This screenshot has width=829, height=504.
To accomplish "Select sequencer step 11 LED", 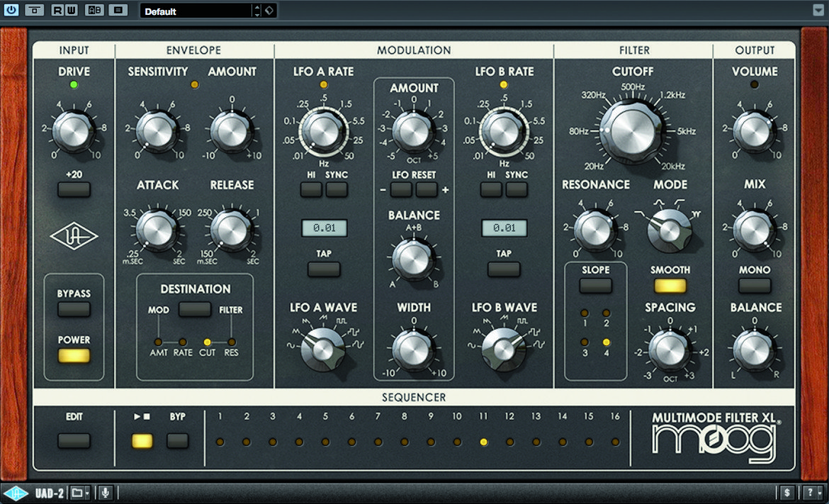I will point(483,442).
